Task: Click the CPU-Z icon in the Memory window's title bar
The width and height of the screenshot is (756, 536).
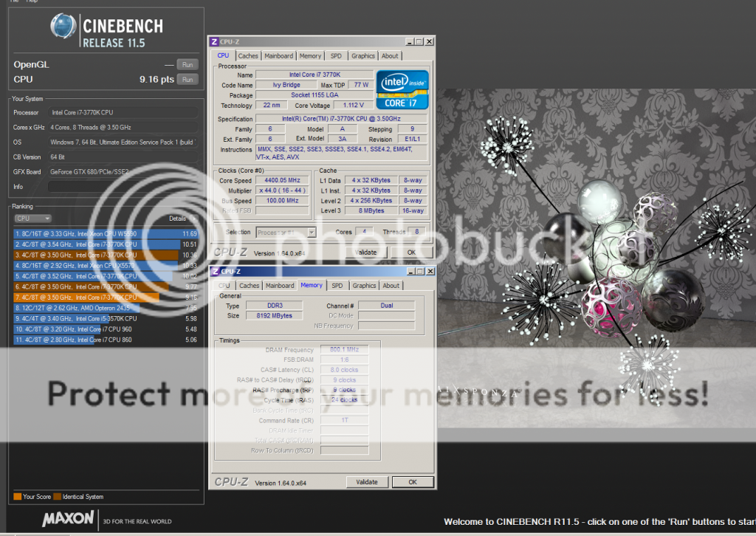Action: pyautogui.click(x=216, y=272)
